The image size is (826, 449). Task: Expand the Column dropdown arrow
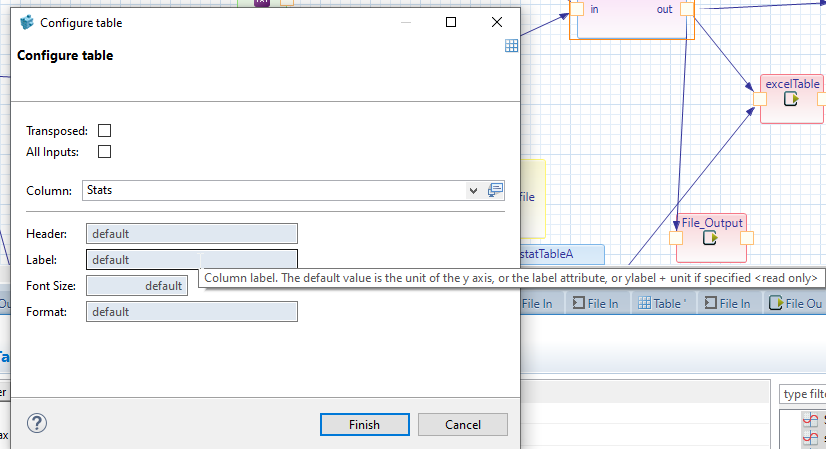point(473,190)
